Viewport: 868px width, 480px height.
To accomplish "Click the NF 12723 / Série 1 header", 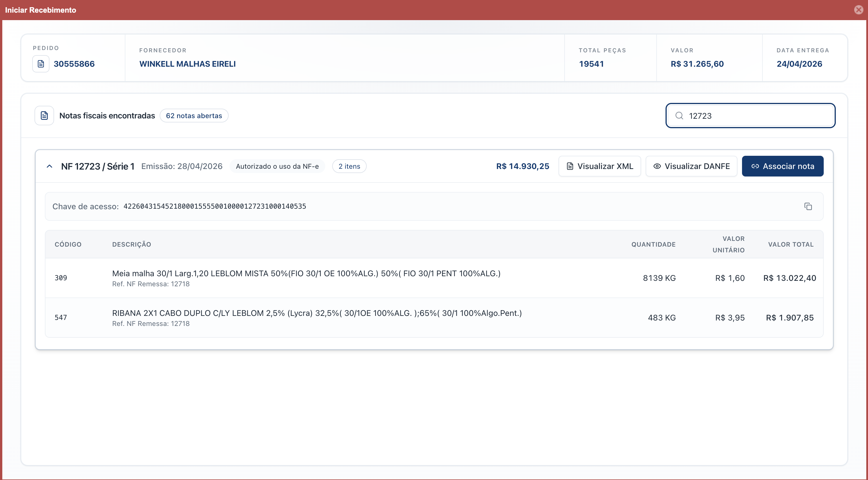I will pos(98,166).
